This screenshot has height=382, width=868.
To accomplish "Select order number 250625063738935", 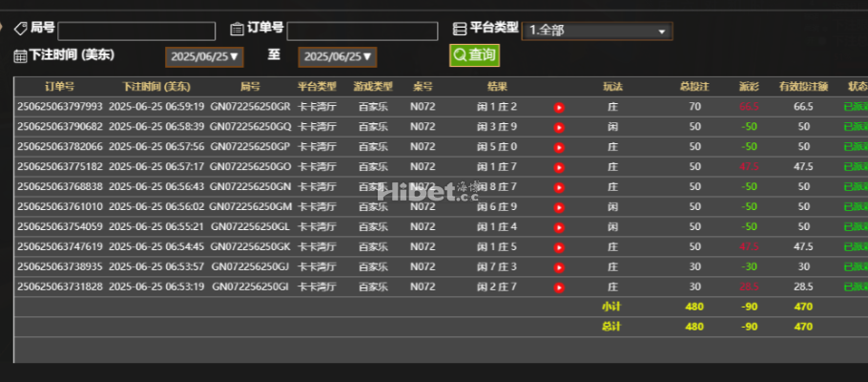I will 60,266.
